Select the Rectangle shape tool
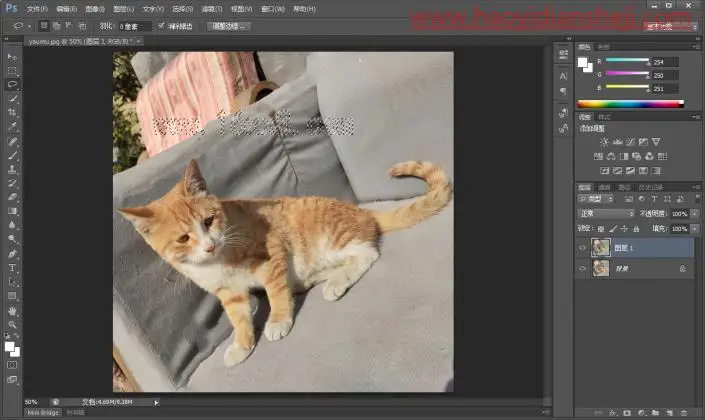Viewport: 705px width, 420px height. pyautogui.click(x=12, y=295)
